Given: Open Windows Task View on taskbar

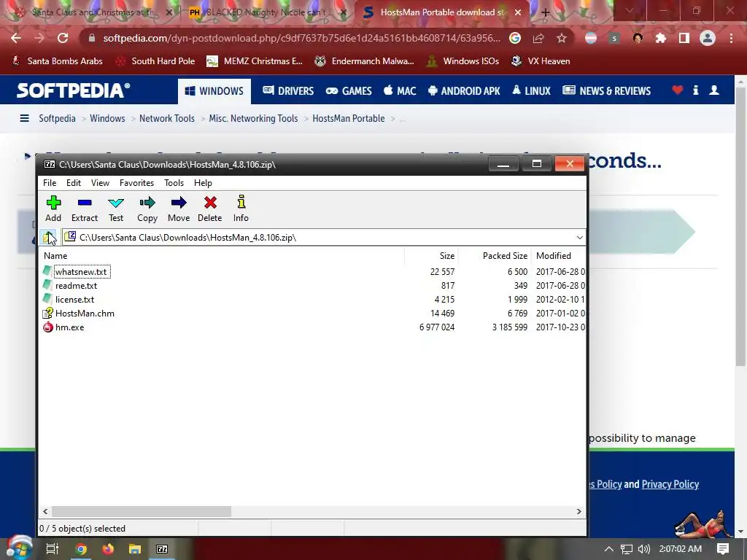Looking at the screenshot, I should [x=53, y=549].
